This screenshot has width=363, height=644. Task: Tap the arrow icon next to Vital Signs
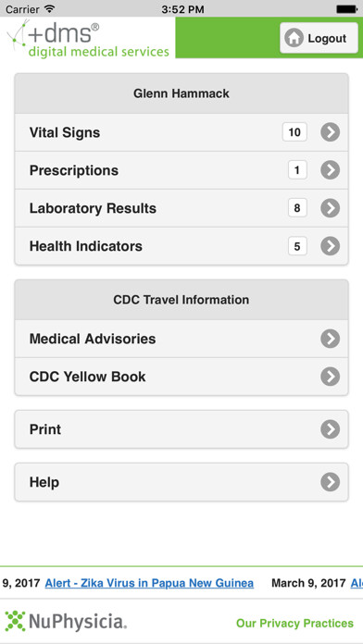click(330, 132)
